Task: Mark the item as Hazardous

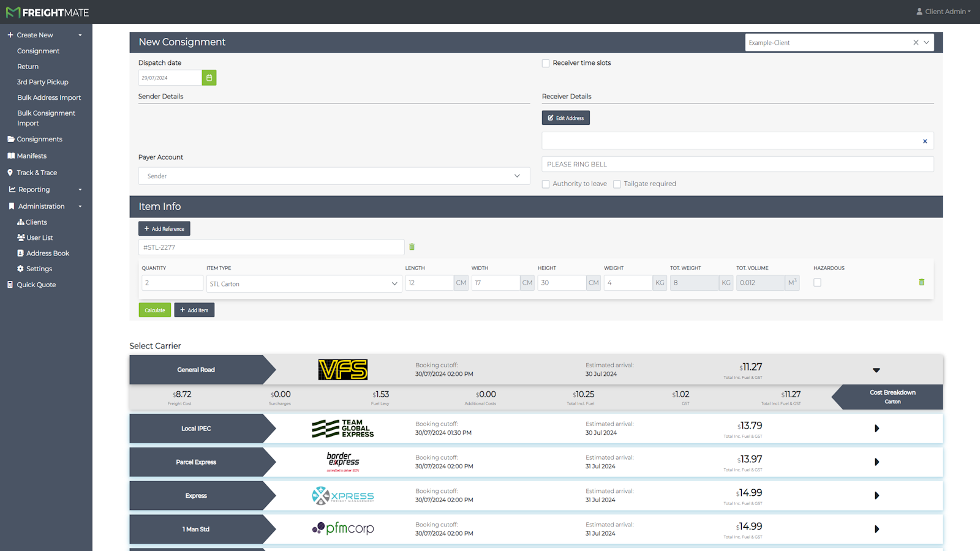Action: (x=817, y=282)
